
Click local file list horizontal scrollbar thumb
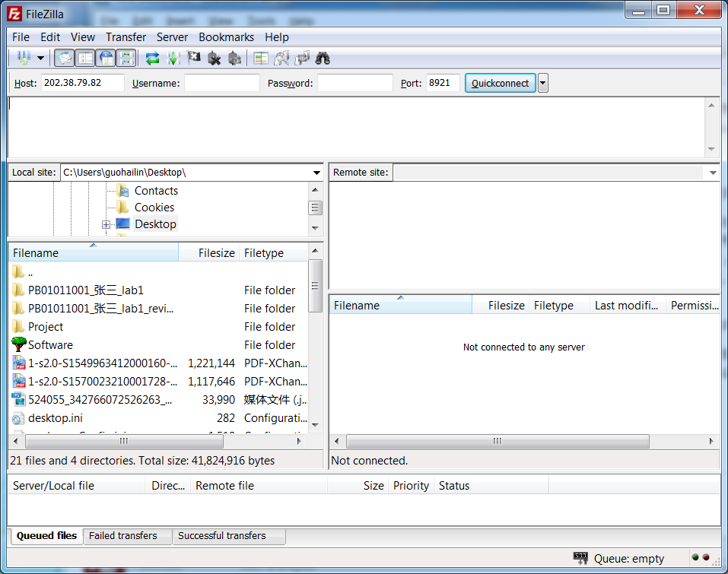pyautogui.click(x=124, y=441)
